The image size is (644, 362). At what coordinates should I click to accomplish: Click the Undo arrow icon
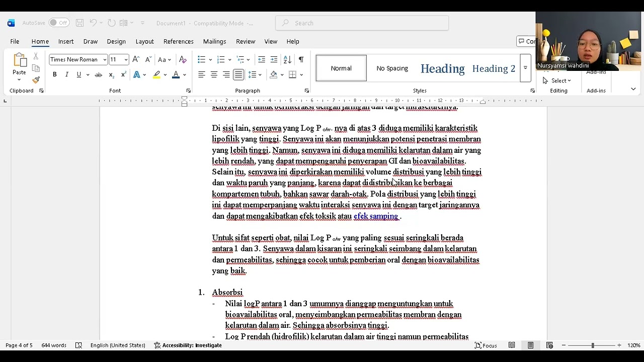point(93,23)
